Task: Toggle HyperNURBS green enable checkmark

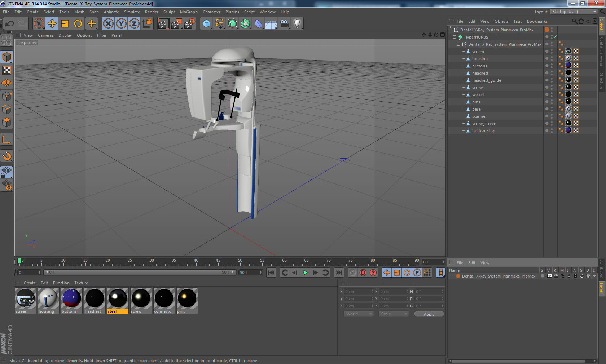Action: [555, 37]
